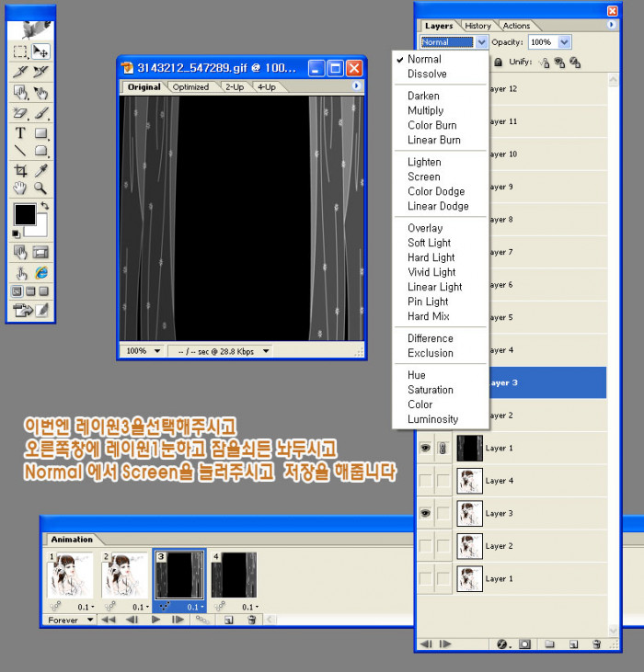The image size is (644, 672).
Task: Open the Opacity 100% dropdown arrow
Action: 564,42
